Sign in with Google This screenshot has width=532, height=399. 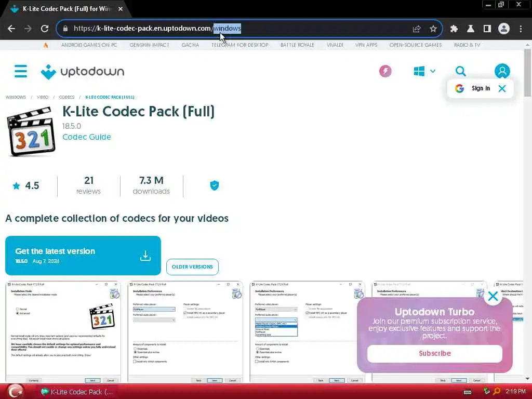tap(473, 88)
